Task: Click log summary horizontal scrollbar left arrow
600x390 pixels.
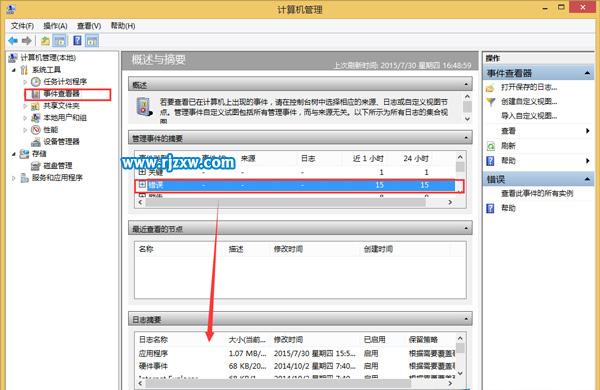Action: (x=141, y=383)
